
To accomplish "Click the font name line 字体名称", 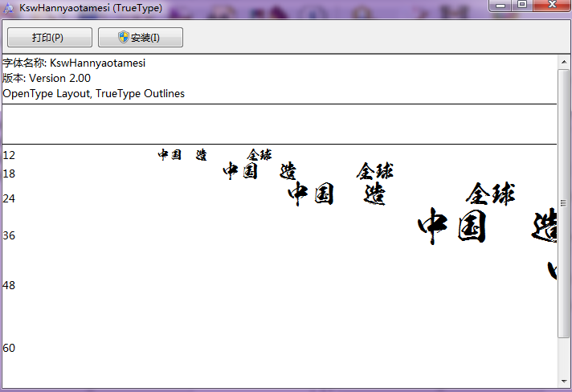I will (x=74, y=63).
